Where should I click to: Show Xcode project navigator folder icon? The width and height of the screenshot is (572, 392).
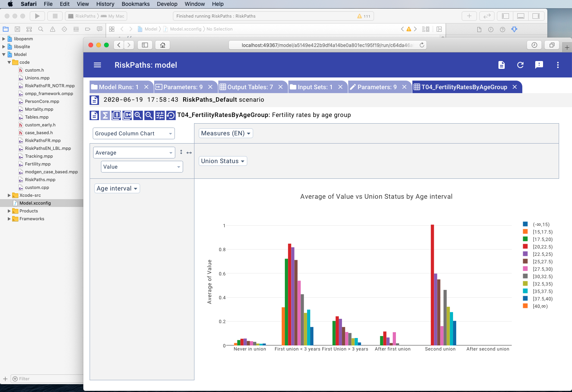pyautogui.click(x=5, y=29)
